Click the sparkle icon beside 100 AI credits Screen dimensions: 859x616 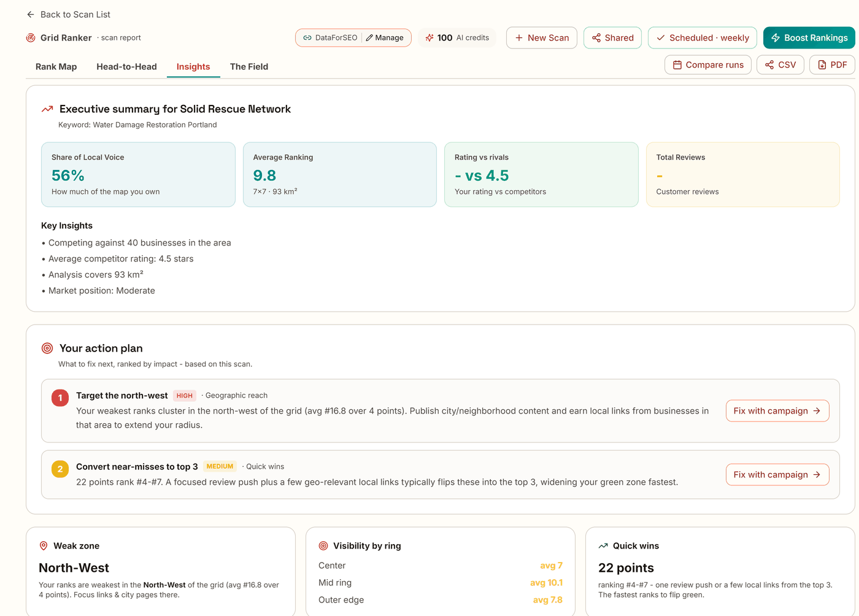tap(429, 37)
